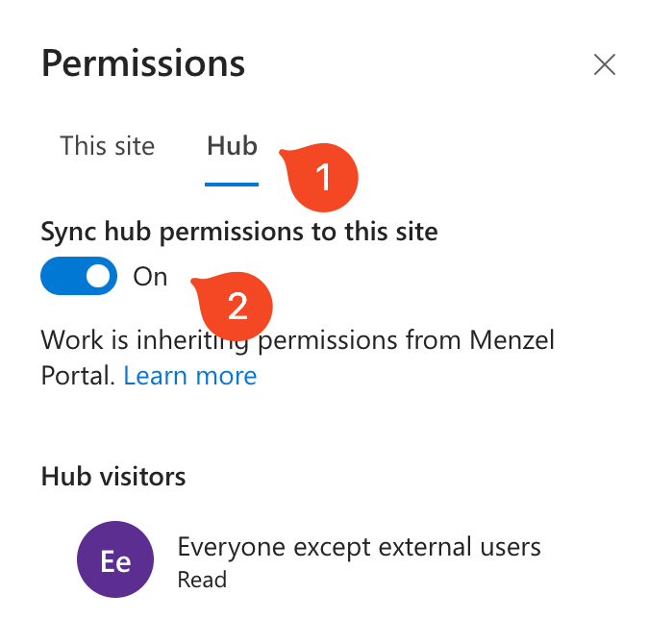648x644 pixels.
Task: Click the Permissions panel heading
Action: pos(143,64)
